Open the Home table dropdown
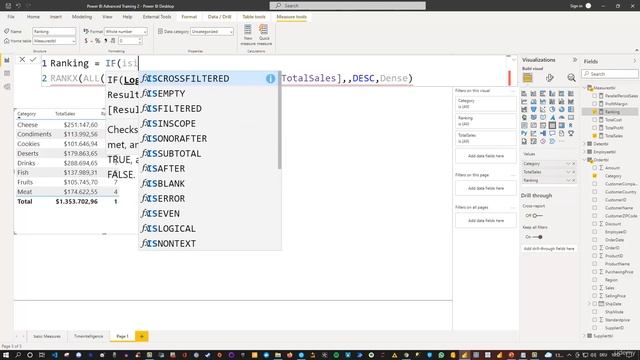 point(54,41)
